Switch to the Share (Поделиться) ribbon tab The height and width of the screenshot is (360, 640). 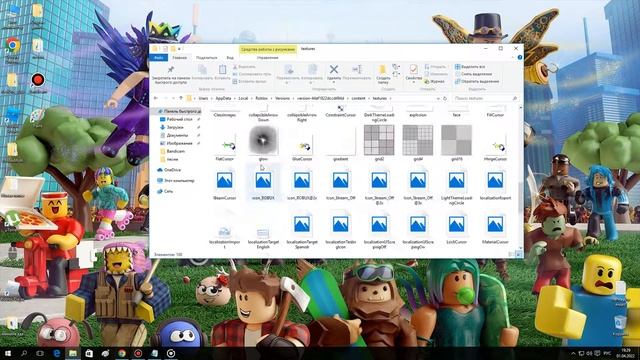[x=206, y=58]
